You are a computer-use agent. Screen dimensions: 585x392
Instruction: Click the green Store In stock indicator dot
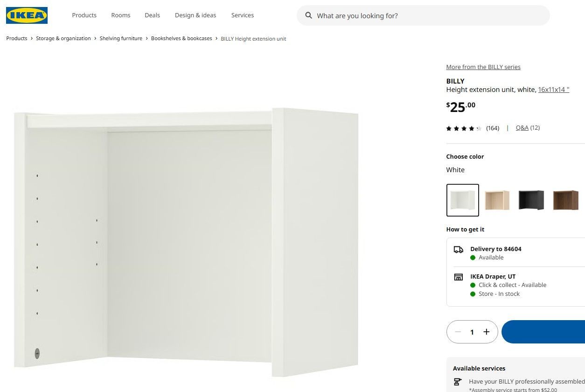[474, 294]
